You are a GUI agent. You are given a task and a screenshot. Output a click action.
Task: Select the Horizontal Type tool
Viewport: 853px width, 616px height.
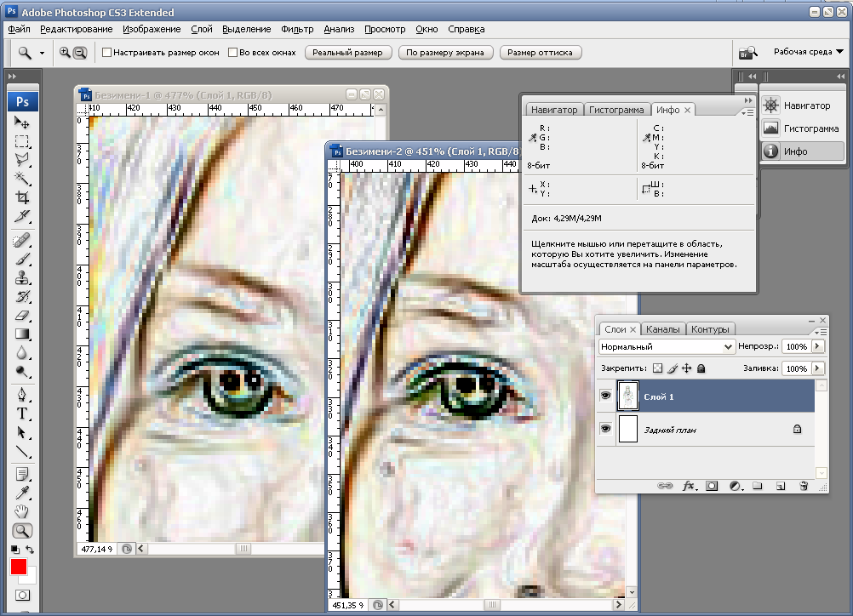22,414
